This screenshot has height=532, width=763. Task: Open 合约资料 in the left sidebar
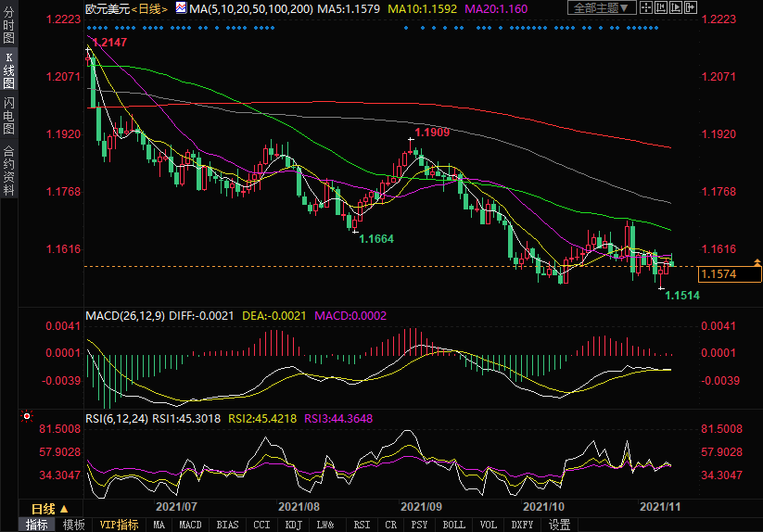click(x=8, y=171)
